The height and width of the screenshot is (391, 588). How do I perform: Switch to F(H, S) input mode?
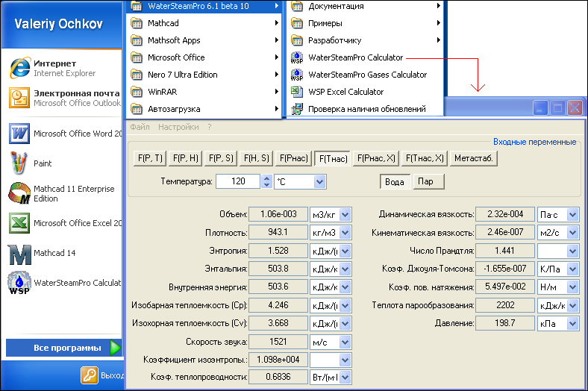[x=256, y=158]
